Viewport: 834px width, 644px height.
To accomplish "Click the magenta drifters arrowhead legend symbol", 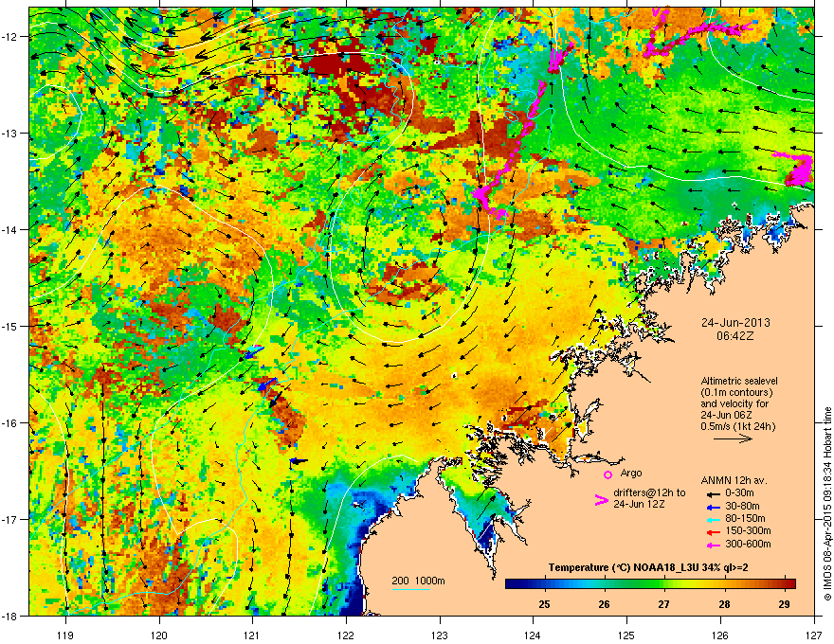I will pyautogui.click(x=601, y=500).
